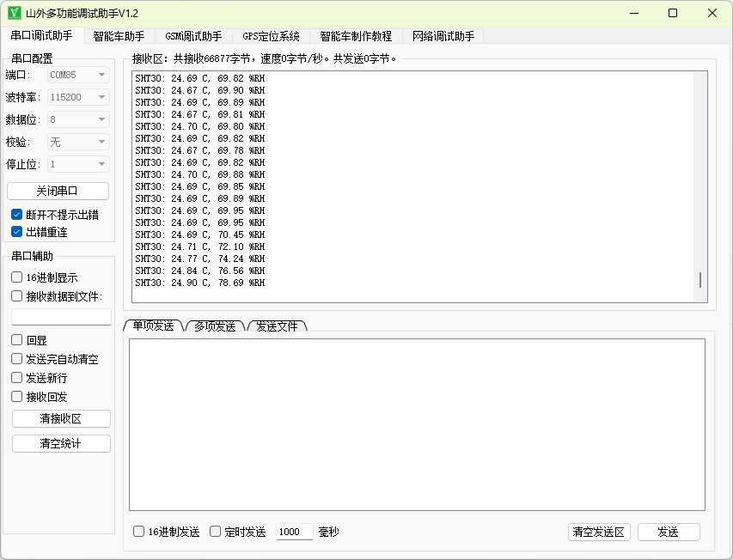Open the 校验 dropdown
This screenshot has width=733, height=560.
(x=78, y=142)
